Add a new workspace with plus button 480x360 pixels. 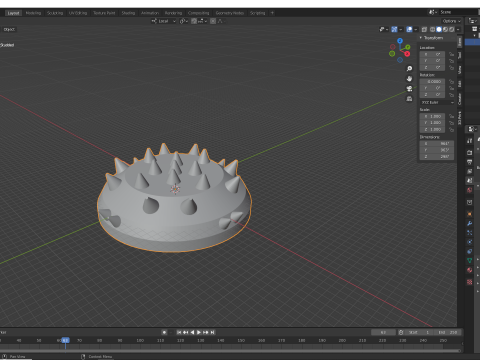272,13
